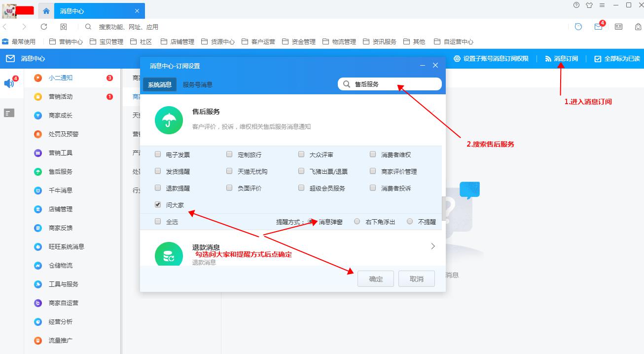This screenshot has height=354, width=644.
Task: Minimize the 订阅设置 dialog
Action: [423, 65]
